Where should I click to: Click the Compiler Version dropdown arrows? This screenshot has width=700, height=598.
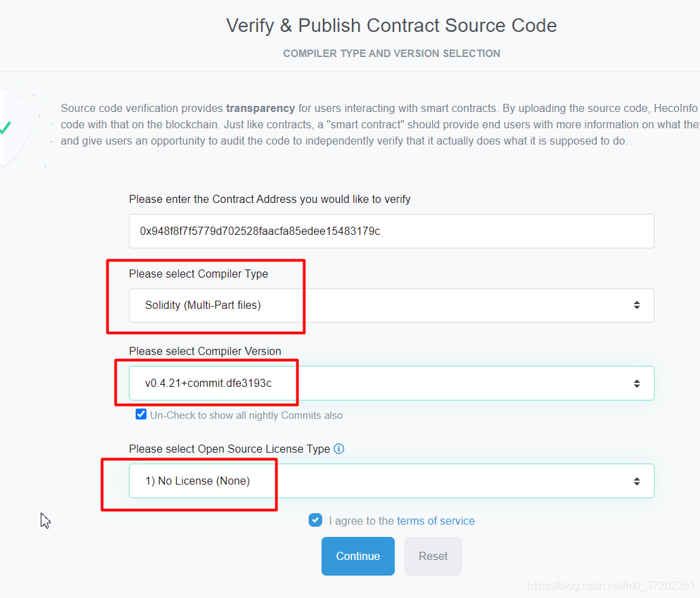click(x=637, y=384)
